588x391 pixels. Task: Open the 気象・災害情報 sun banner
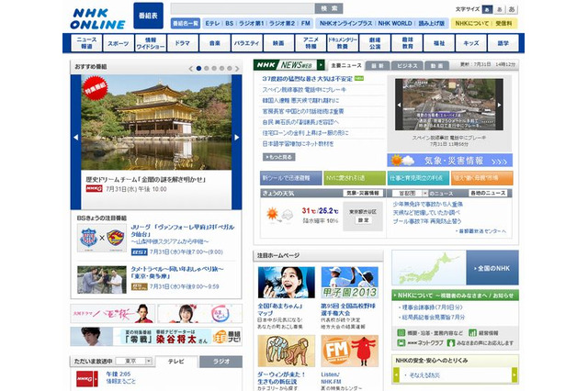[449, 161]
